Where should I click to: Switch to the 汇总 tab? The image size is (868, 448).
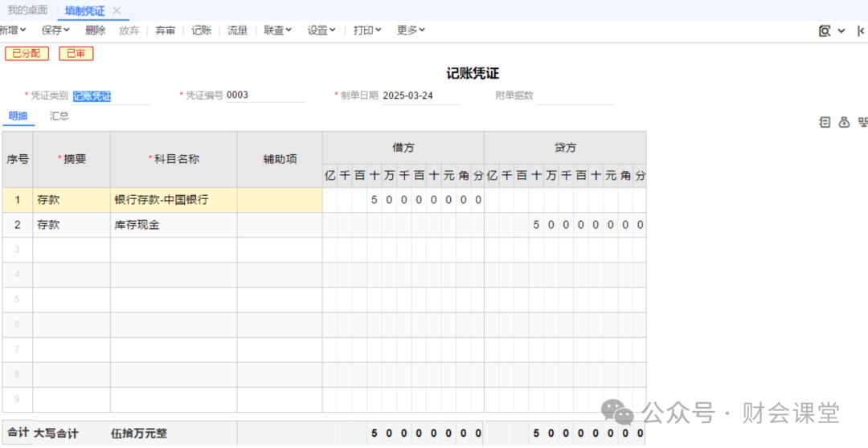(x=59, y=116)
